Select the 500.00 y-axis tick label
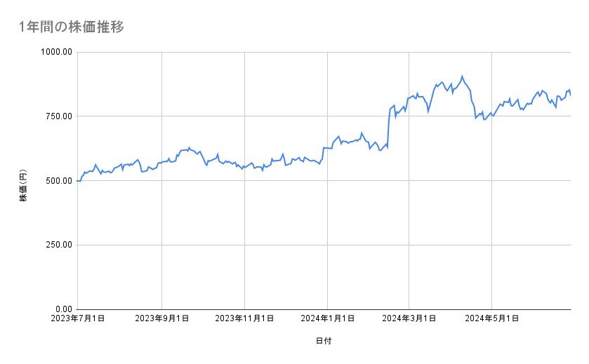The height and width of the screenshot is (364, 589). [x=60, y=181]
